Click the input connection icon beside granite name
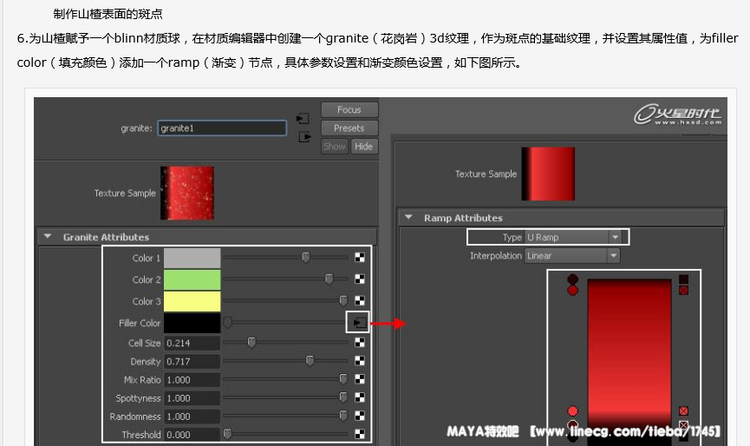The width and height of the screenshot is (750, 446). [303, 118]
